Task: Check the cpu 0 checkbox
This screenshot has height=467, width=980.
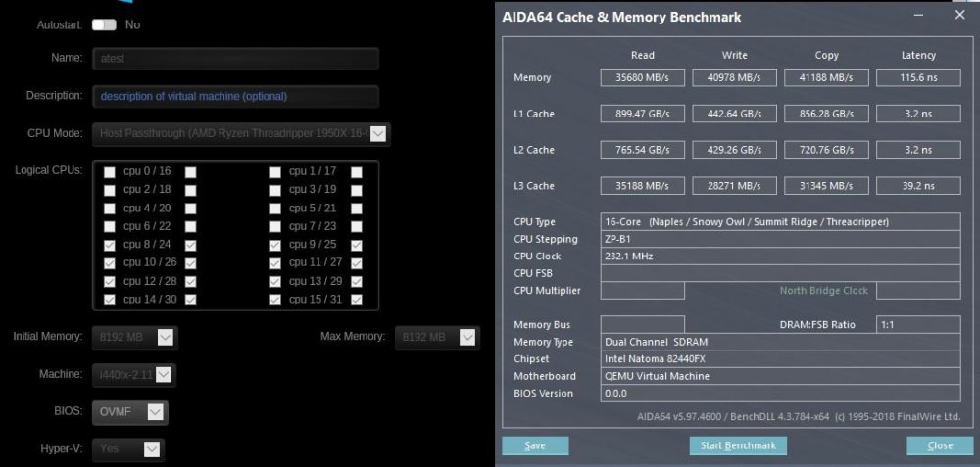Action: point(110,172)
